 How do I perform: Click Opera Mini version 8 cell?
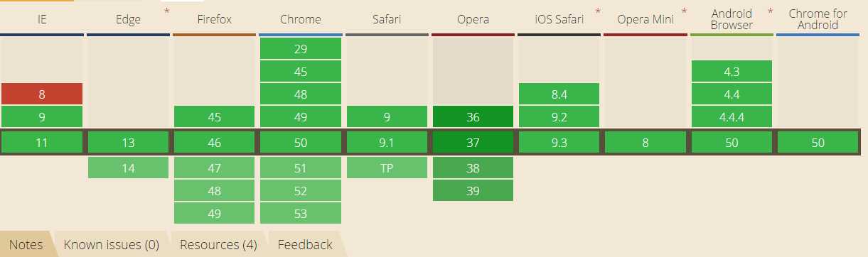645,143
